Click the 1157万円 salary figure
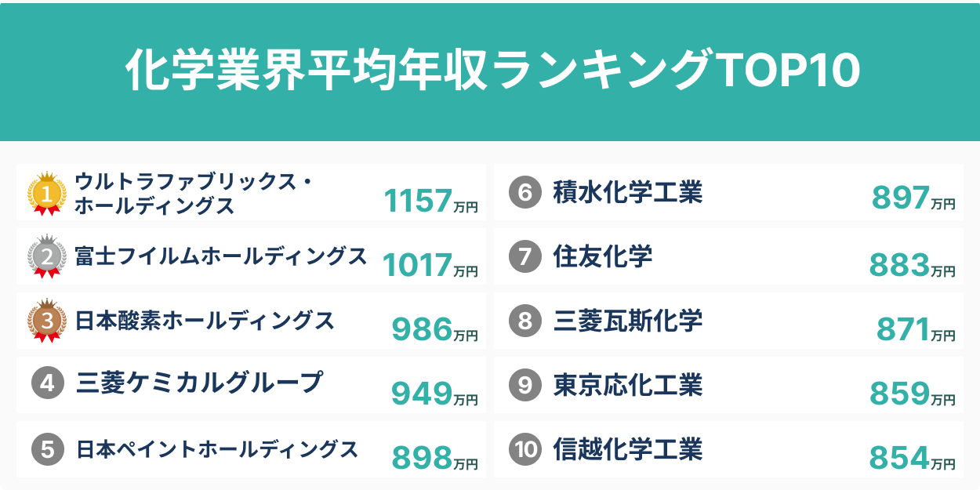This screenshot has width=980, height=490. (x=430, y=201)
